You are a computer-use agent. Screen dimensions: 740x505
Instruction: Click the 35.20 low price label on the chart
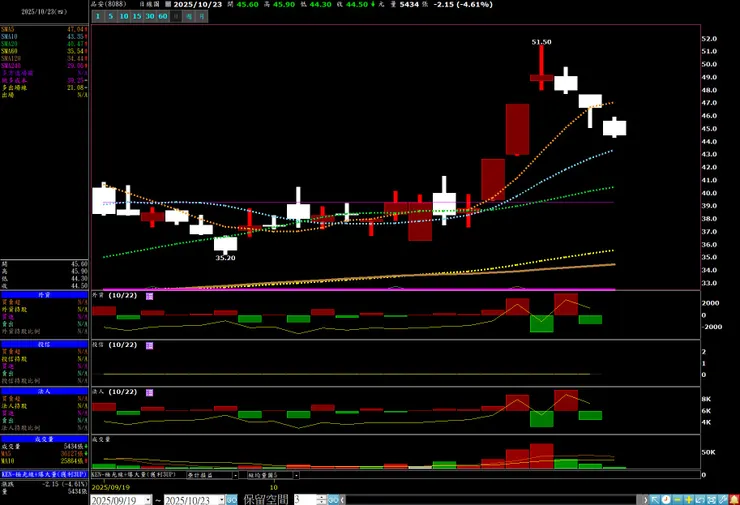click(x=225, y=258)
